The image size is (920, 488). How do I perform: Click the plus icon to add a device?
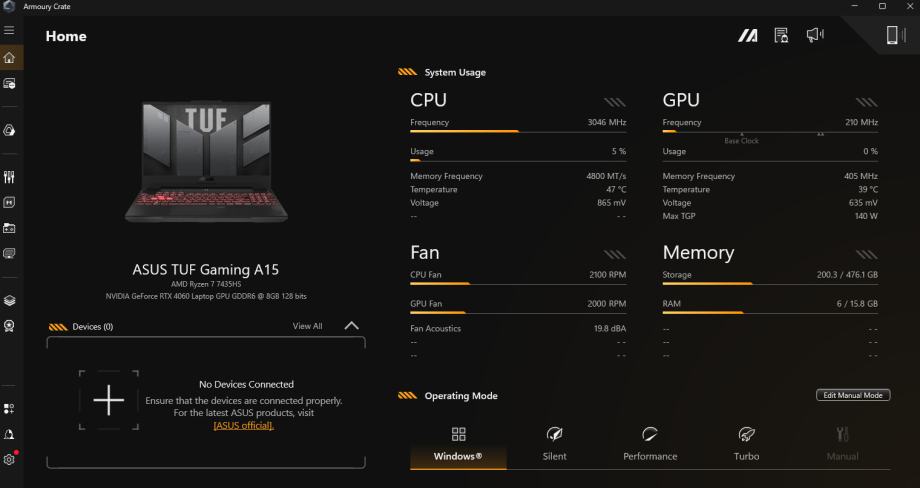click(109, 400)
